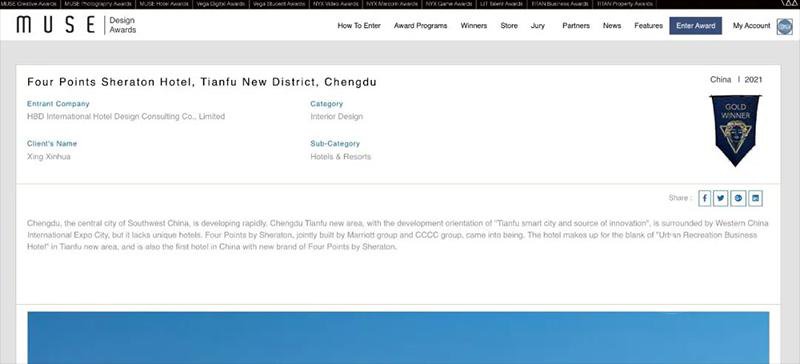Click the logo at top-right corner bar

(x=789, y=4)
